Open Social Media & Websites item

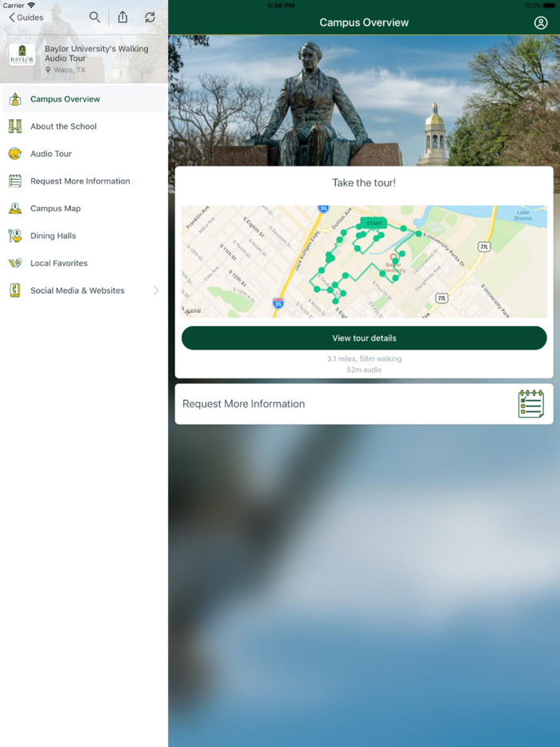click(x=84, y=290)
